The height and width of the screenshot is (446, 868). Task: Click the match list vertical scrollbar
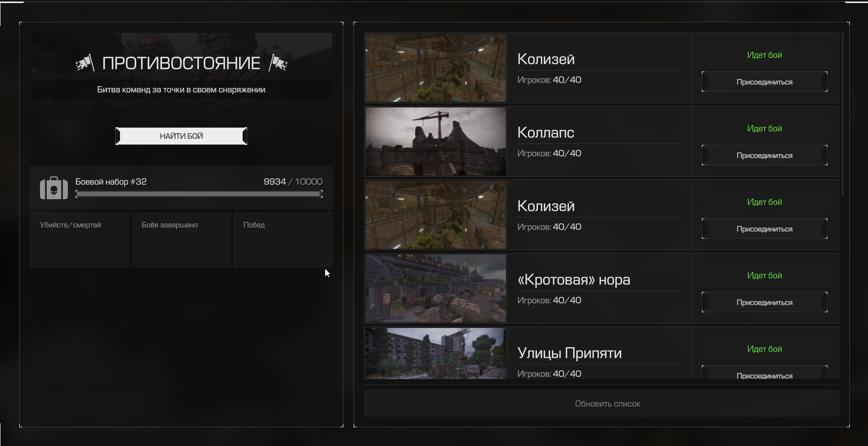(843, 115)
